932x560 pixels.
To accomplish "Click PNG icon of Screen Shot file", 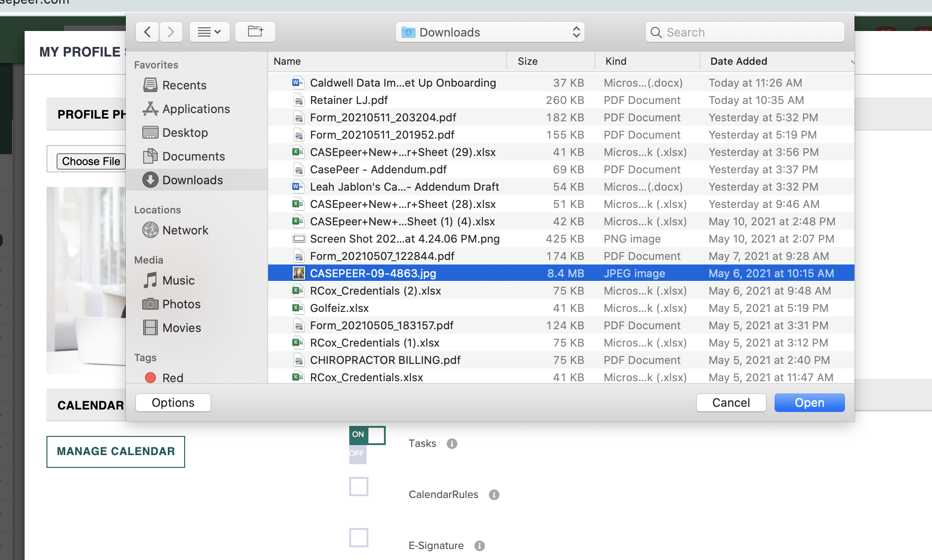I will (x=299, y=239).
